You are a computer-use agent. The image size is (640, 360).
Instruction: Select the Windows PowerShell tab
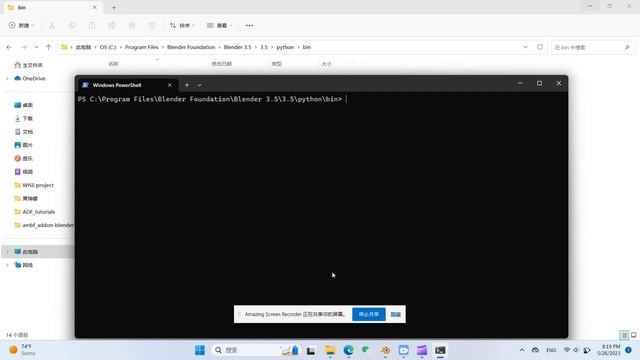coord(128,85)
